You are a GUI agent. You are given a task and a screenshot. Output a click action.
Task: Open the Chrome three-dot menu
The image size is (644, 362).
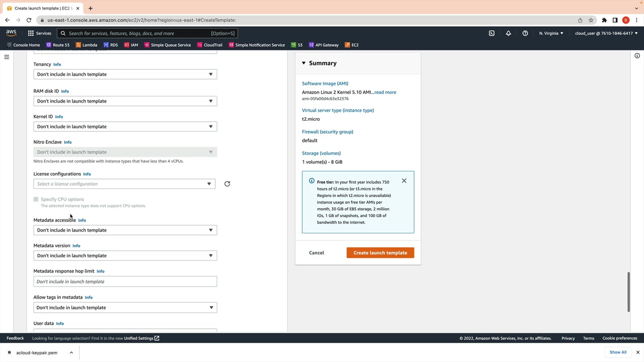(x=636, y=20)
